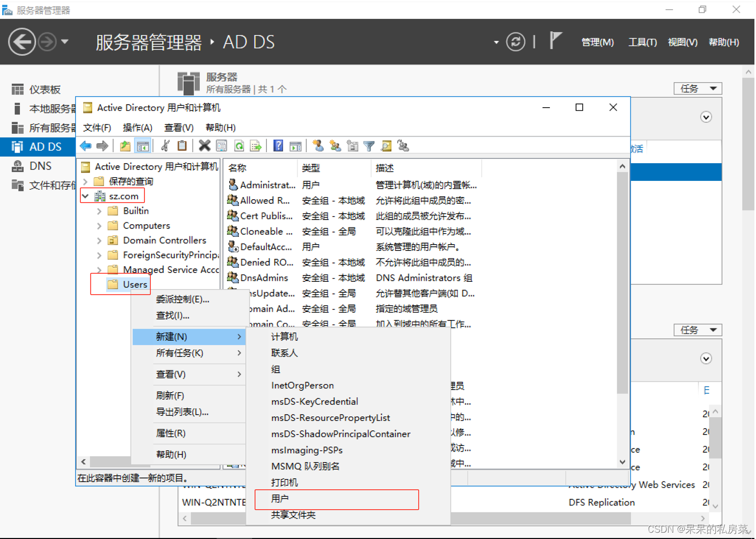Click the create new user toolbar icon
The image size is (756, 539).
point(318,146)
